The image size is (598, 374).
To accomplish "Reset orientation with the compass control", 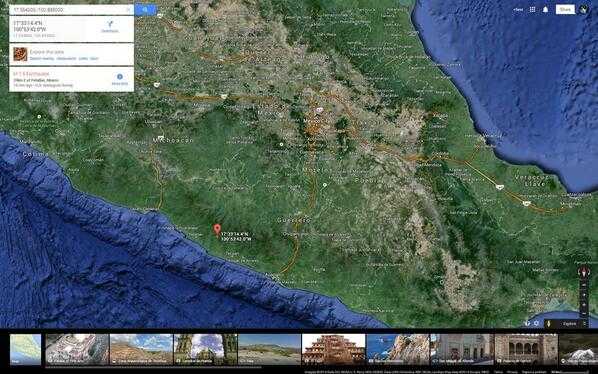I will (583, 272).
